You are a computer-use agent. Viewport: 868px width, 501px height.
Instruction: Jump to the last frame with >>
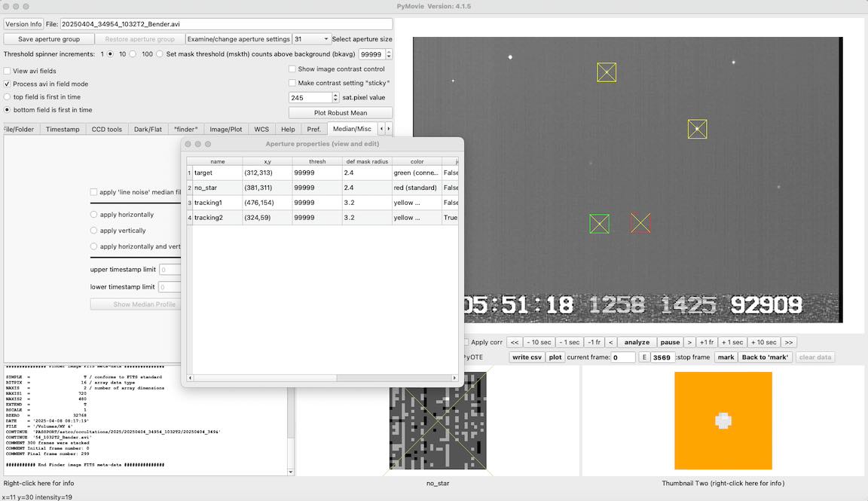pyautogui.click(x=788, y=342)
